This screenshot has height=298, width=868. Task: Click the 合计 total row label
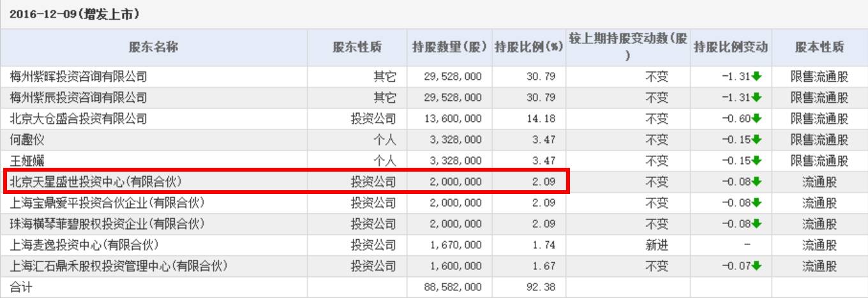click(x=21, y=287)
